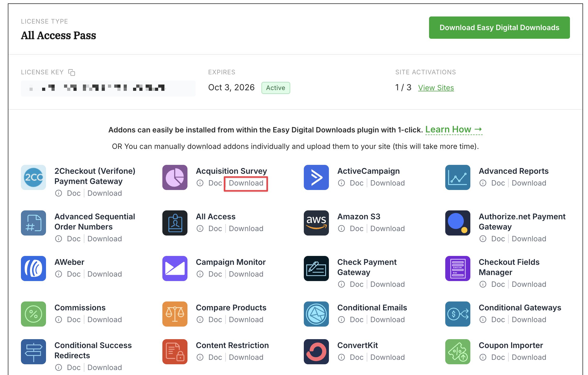Click the info icon under Commissions

(x=59, y=320)
